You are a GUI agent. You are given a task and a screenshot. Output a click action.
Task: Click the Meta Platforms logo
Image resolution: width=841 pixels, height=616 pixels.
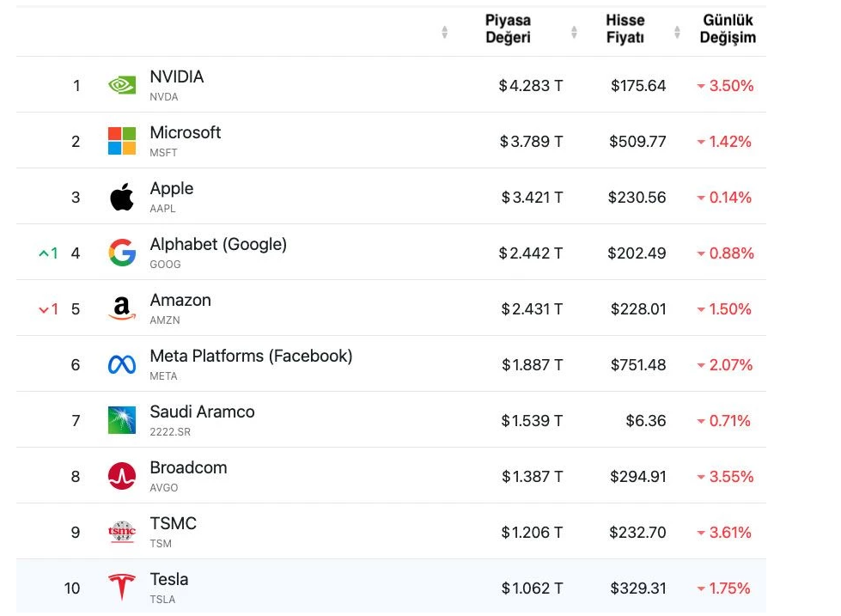122,365
